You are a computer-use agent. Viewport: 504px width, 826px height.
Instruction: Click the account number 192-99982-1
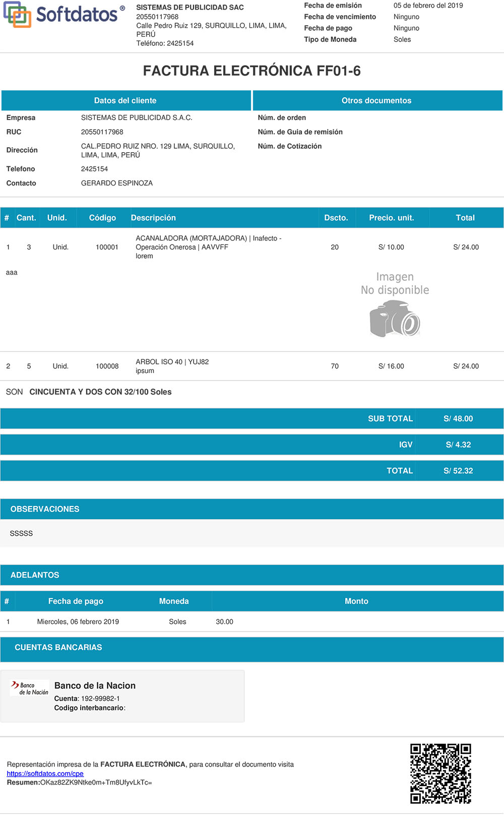[x=100, y=698]
